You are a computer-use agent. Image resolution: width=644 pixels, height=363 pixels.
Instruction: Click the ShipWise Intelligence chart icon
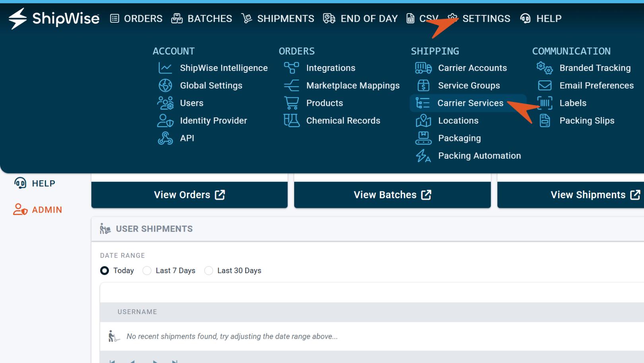pyautogui.click(x=165, y=68)
